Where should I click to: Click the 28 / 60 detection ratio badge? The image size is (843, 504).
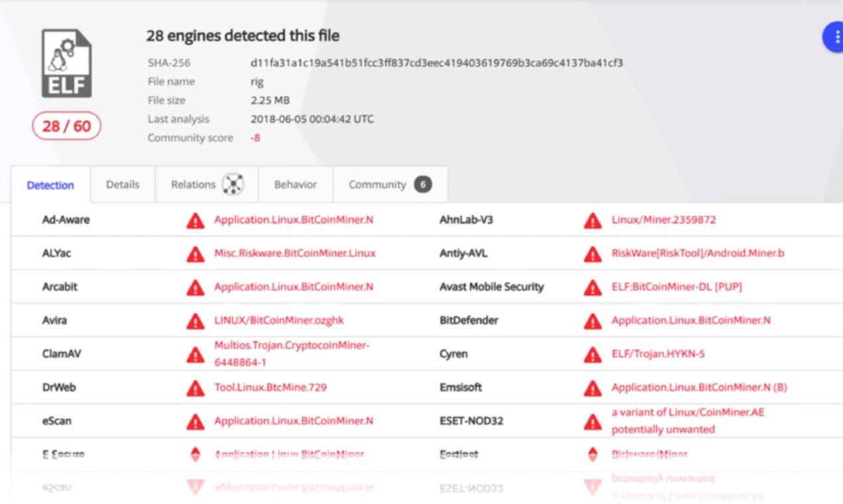[x=66, y=126]
